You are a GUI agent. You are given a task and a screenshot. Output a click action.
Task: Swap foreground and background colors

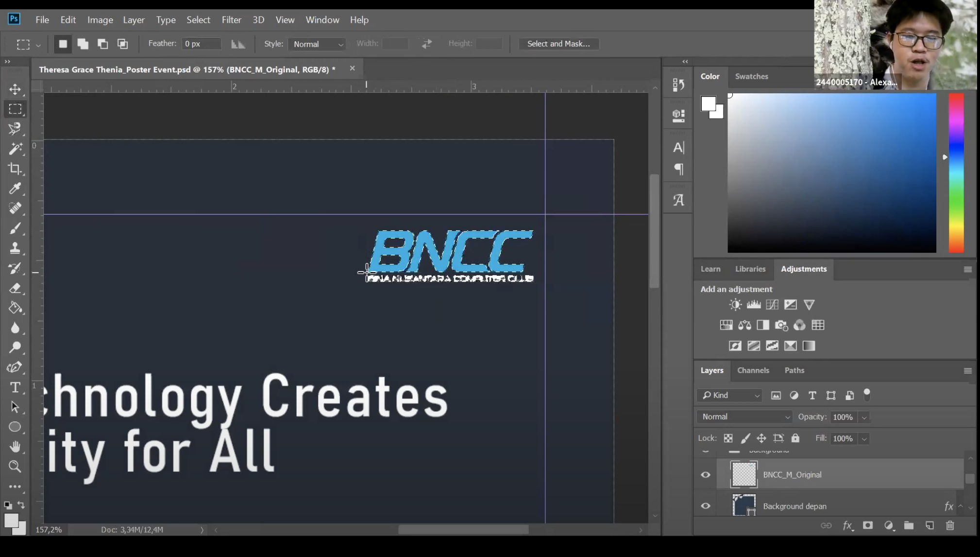(21, 505)
